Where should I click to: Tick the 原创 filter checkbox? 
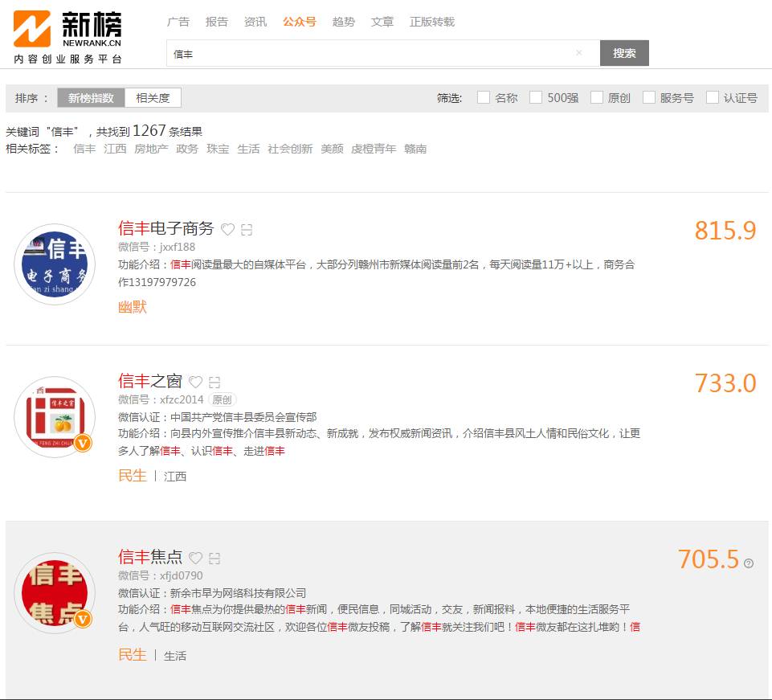coord(597,97)
